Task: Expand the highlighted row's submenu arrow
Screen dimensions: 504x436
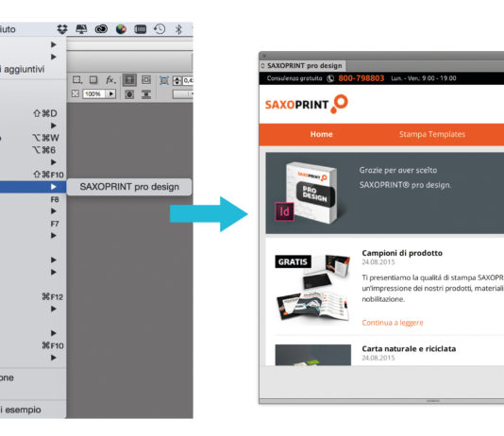Action: pos(54,187)
